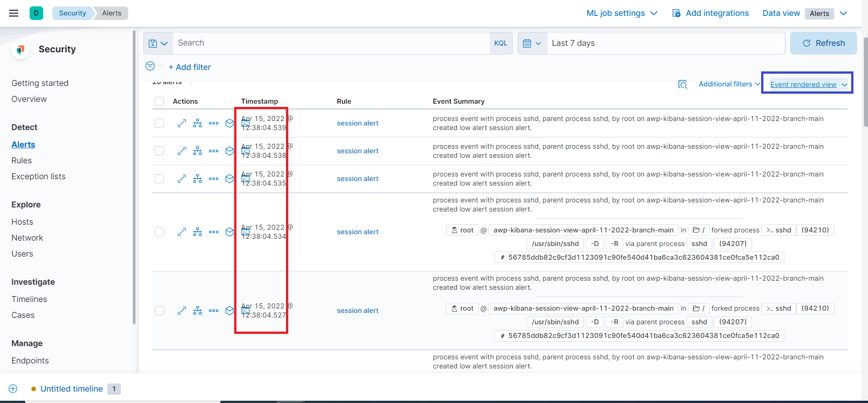Open Rules under Detect
Image resolution: width=868 pixels, height=403 pixels.
21,161
